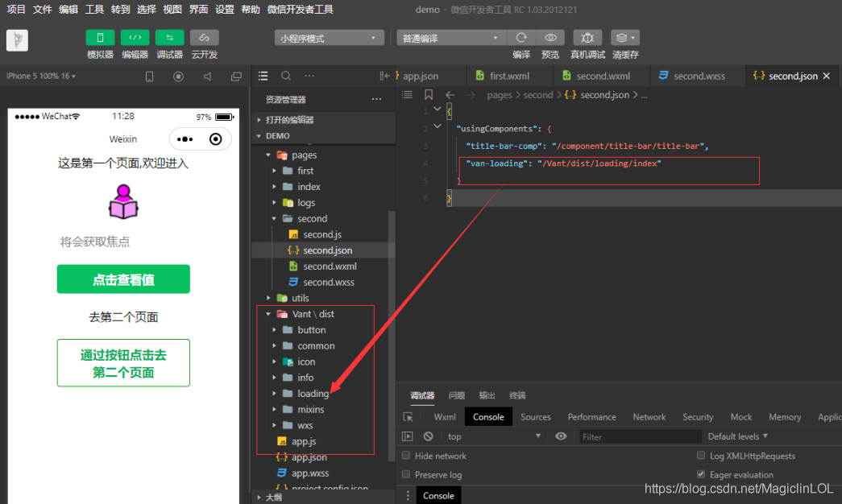The width and height of the screenshot is (842, 504).
Task: Open the Sources devtools tab
Action: pos(535,417)
